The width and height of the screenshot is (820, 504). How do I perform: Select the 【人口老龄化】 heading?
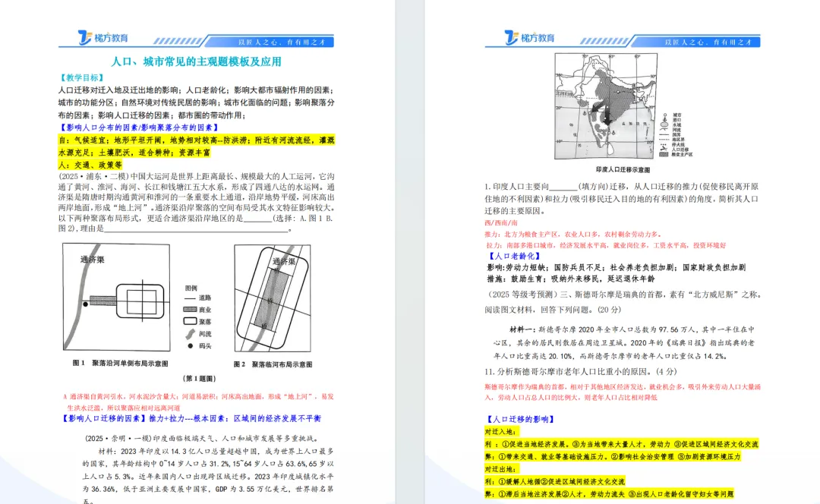pos(513,257)
